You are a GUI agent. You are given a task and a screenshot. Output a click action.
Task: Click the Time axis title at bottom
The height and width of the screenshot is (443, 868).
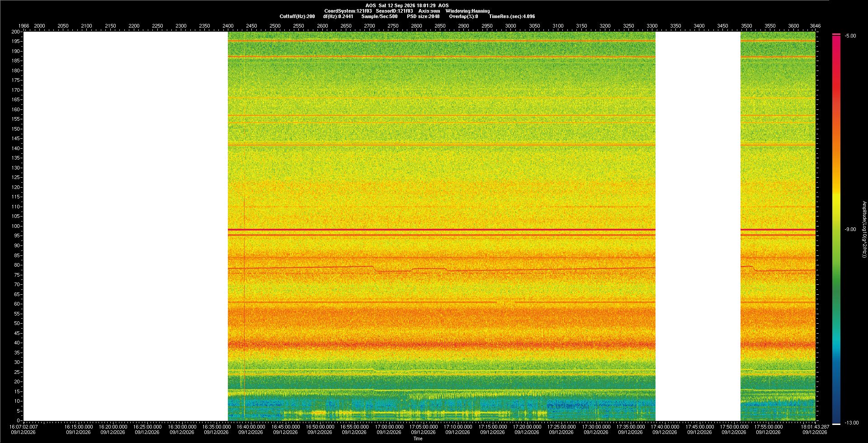(418, 438)
